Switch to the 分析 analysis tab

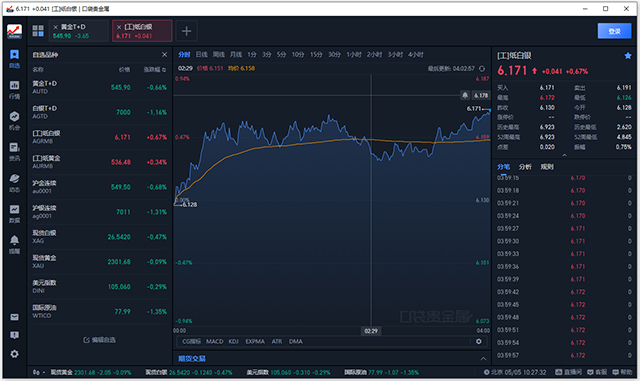(525, 167)
